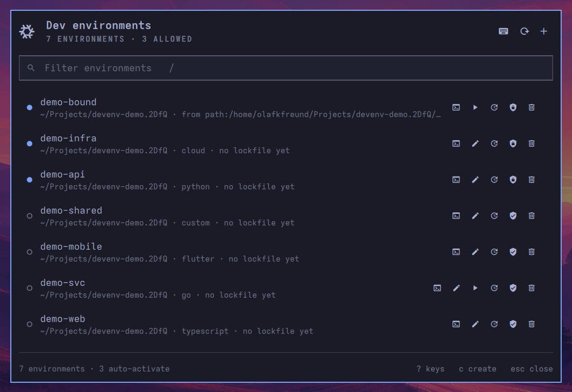Select the demo-infra environment row name
Screen dimensions: 572x392
click(68, 138)
